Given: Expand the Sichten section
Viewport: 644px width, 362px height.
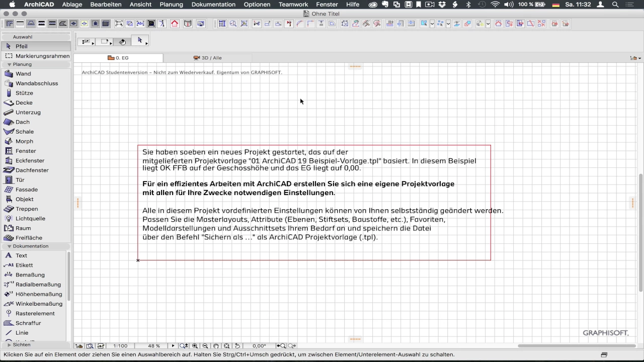Looking at the screenshot, I should 9,345.
